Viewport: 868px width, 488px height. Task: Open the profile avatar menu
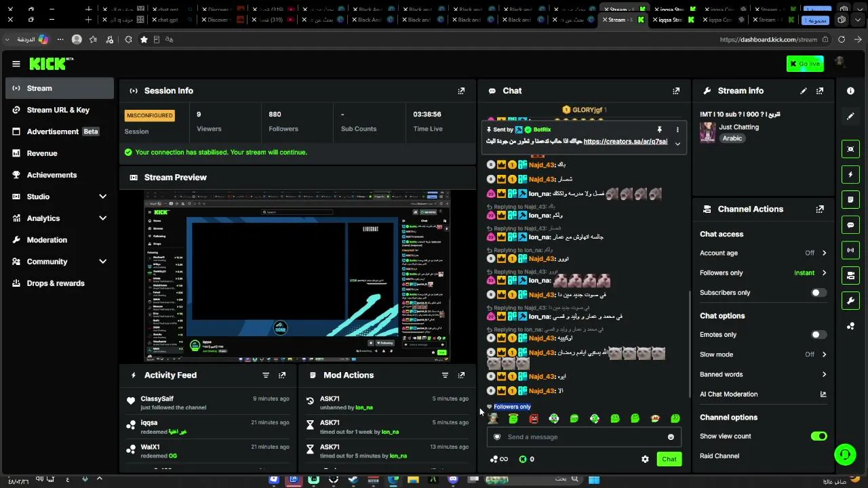pyautogui.click(x=840, y=63)
